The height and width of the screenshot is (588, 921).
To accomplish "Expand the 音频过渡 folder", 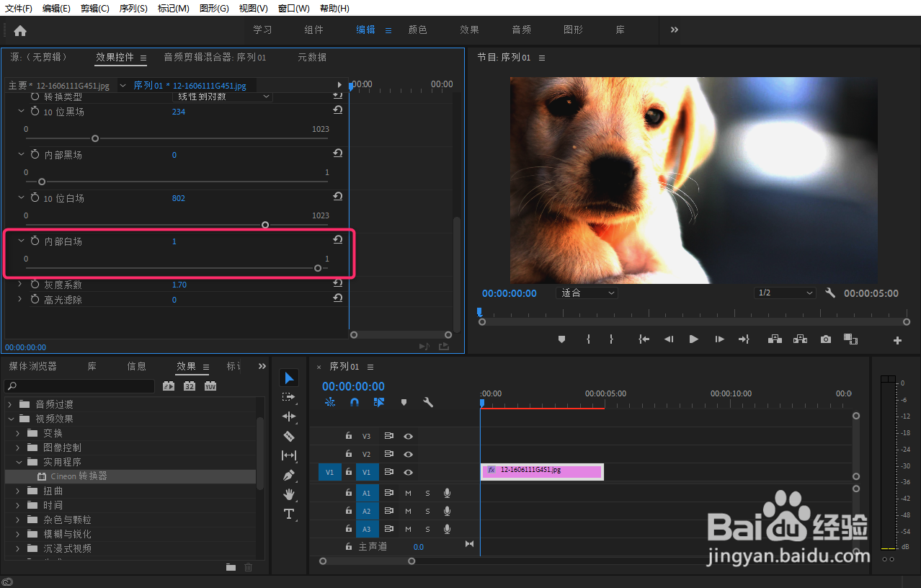I will click(x=11, y=404).
